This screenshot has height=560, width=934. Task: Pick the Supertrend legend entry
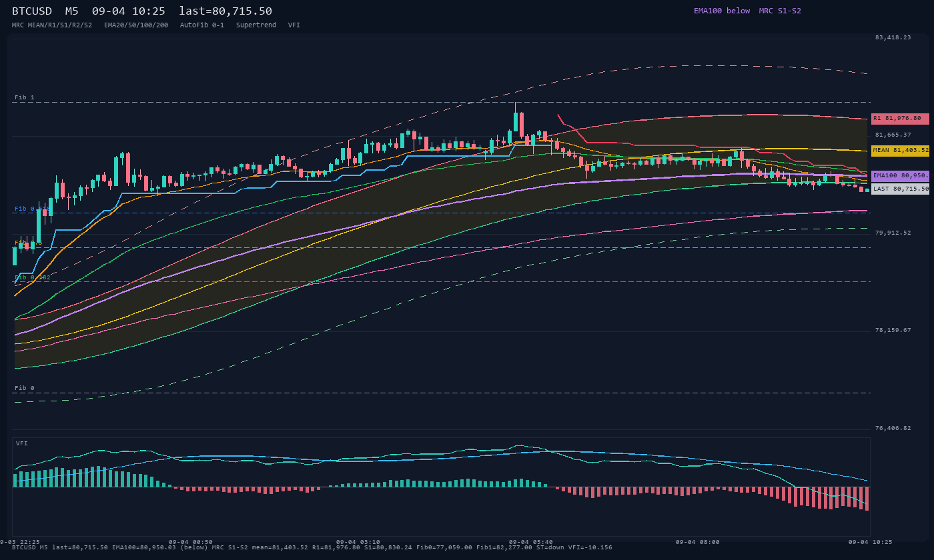click(256, 25)
